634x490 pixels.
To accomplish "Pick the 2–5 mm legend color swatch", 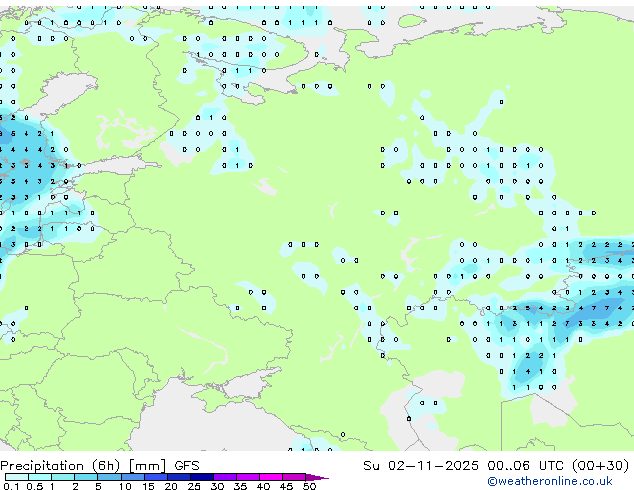I will [x=86, y=477].
